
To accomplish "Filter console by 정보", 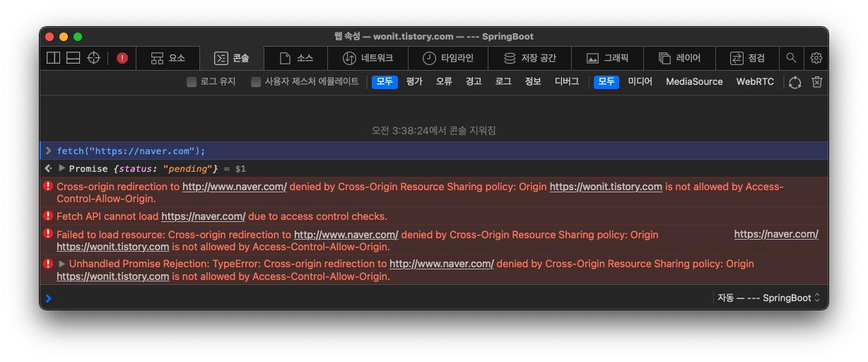I will pyautogui.click(x=533, y=82).
